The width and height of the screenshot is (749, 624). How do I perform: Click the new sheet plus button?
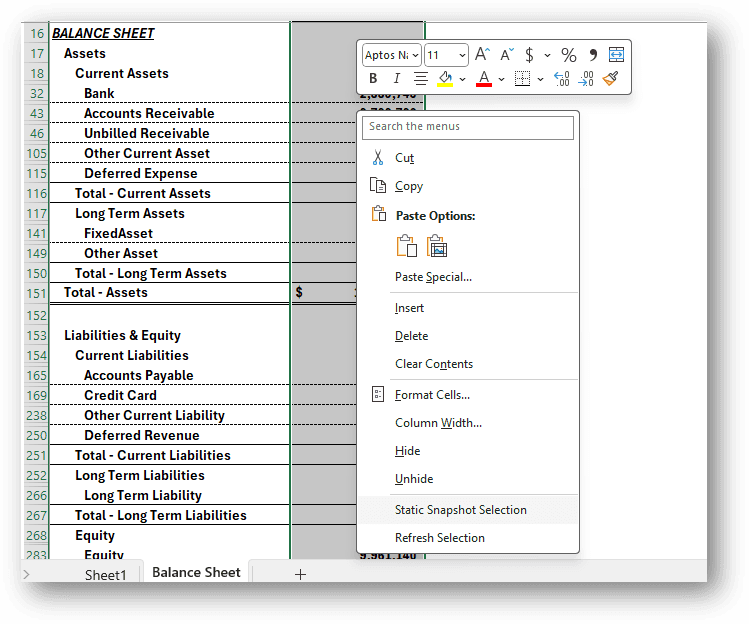point(300,574)
